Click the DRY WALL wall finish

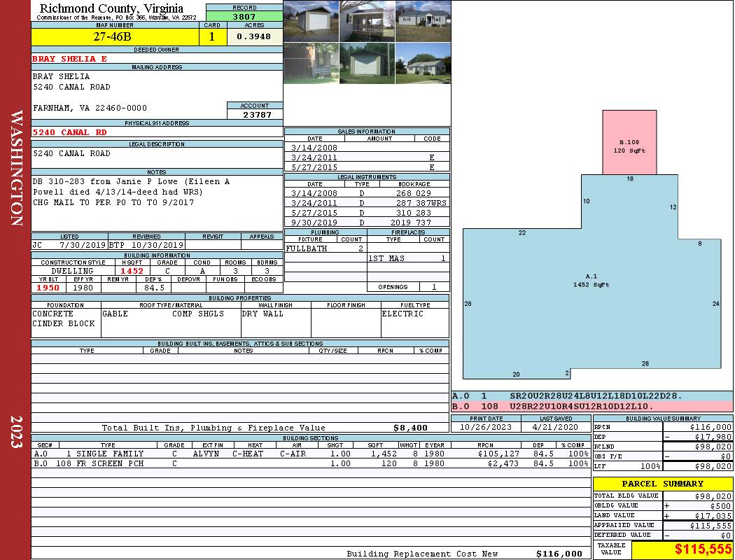tap(262, 314)
